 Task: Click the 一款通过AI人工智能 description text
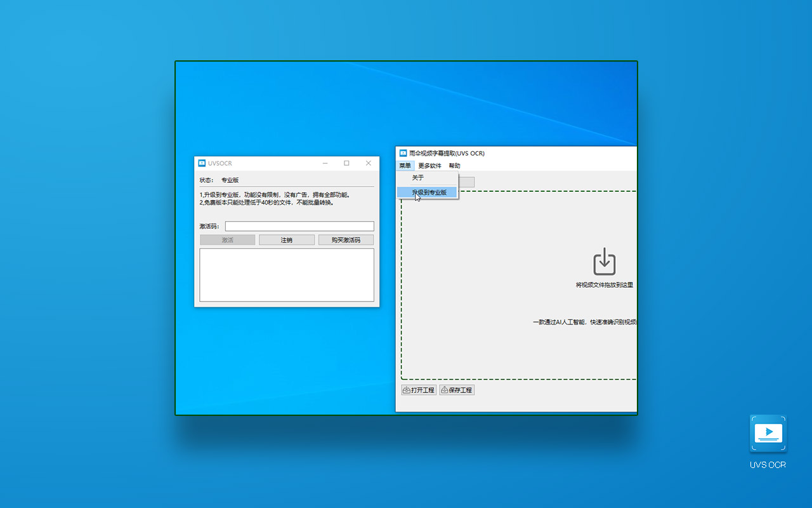pyautogui.click(x=584, y=322)
